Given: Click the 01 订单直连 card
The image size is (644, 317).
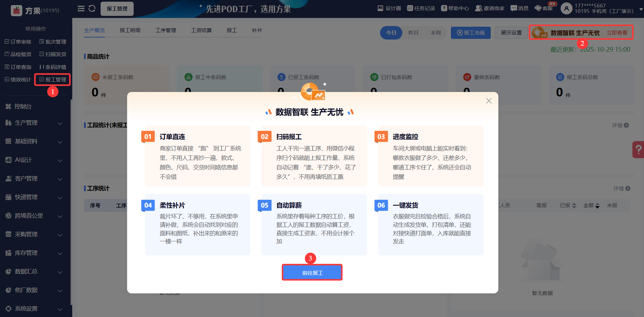Looking at the screenshot, I should pos(198,156).
